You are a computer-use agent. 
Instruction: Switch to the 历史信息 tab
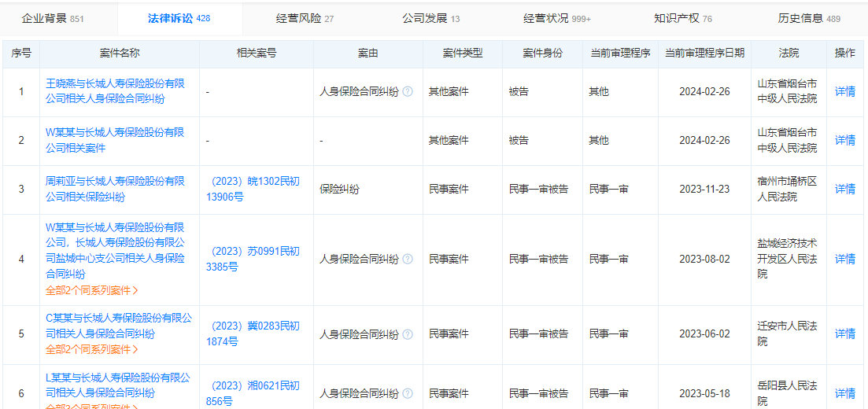click(809, 19)
